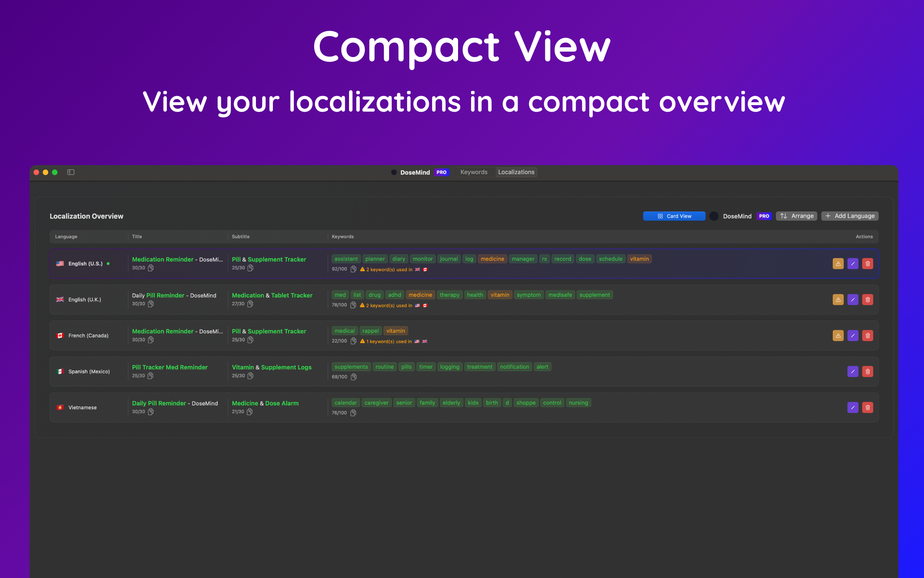Click Add Language button
The width and height of the screenshot is (924, 578).
pyautogui.click(x=850, y=216)
